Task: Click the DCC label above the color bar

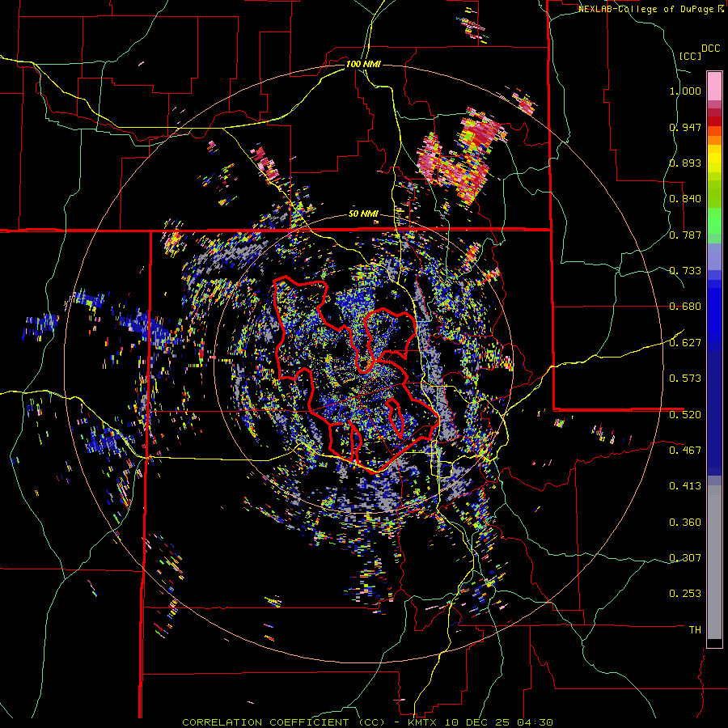Action: pos(711,49)
